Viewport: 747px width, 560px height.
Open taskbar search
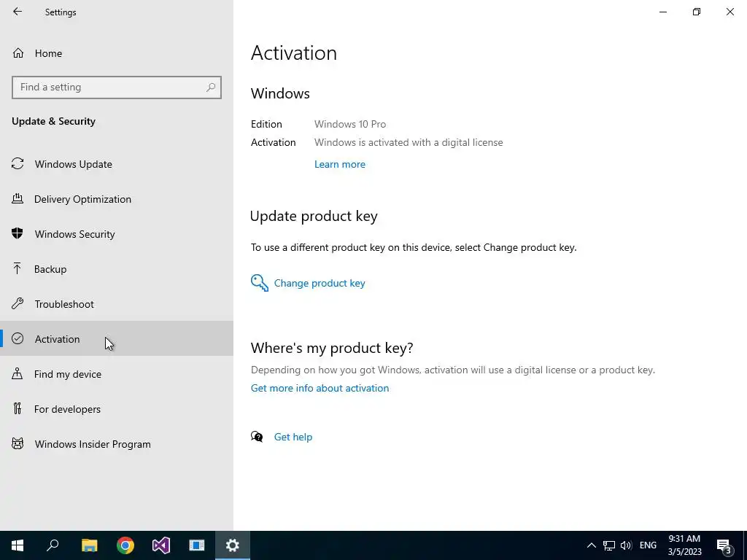[53, 545]
